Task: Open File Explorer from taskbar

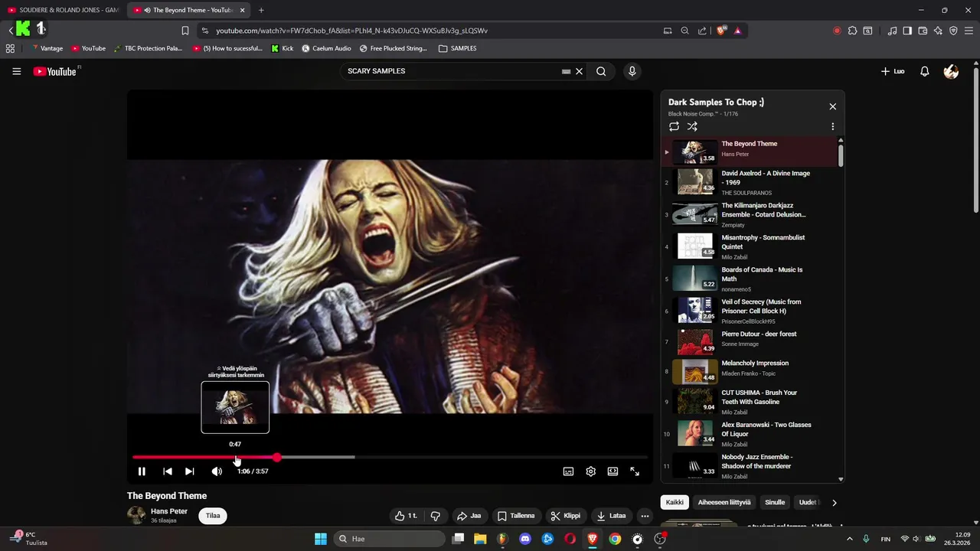Action: tap(480, 539)
